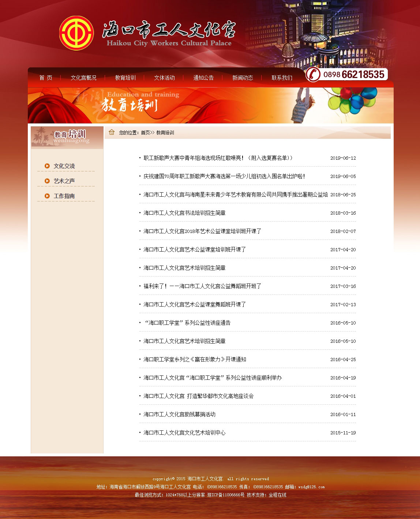Select 联系我们 in the navigation bar
420x519 pixels.
282,78
